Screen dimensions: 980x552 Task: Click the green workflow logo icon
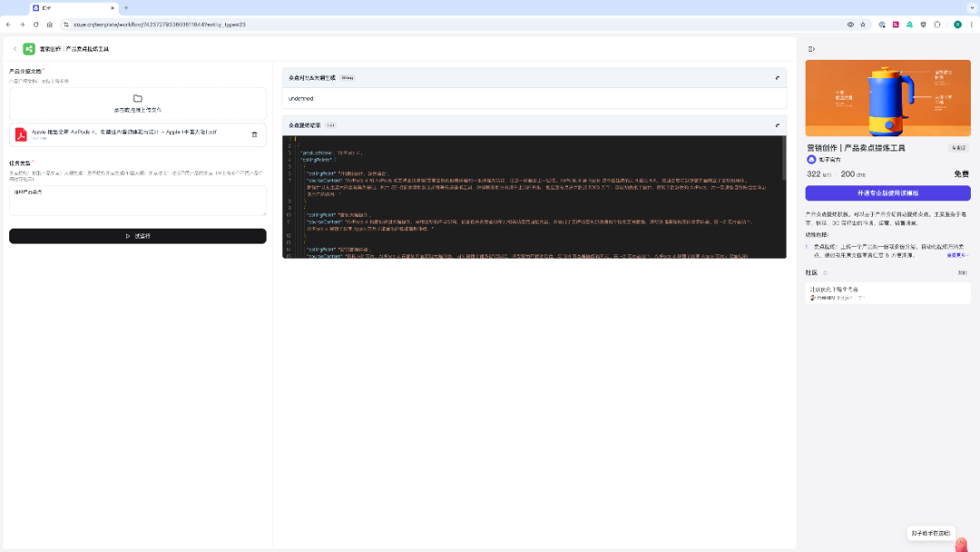[29, 49]
